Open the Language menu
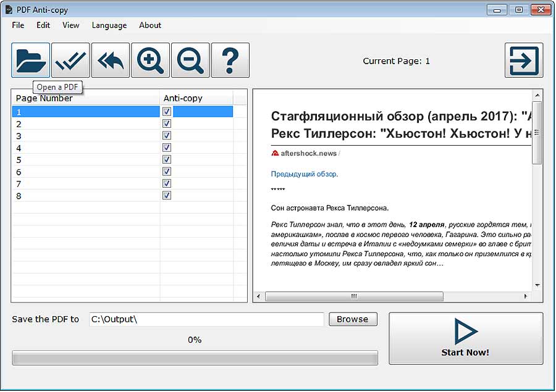556x392 pixels. (x=109, y=25)
